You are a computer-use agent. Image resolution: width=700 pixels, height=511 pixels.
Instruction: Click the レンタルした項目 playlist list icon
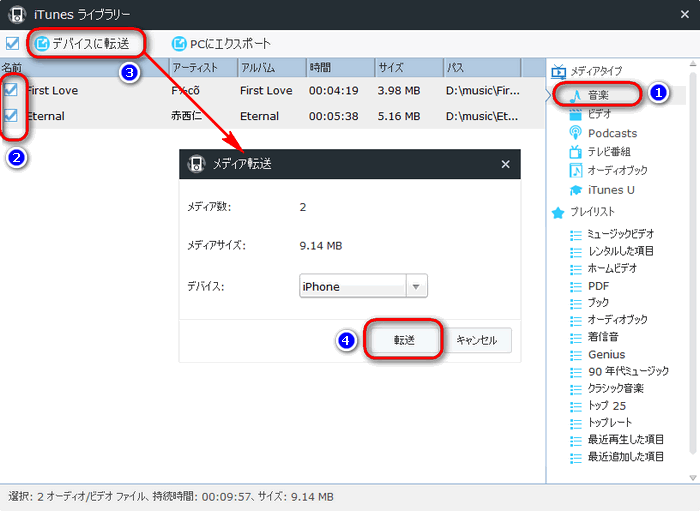[x=576, y=252]
